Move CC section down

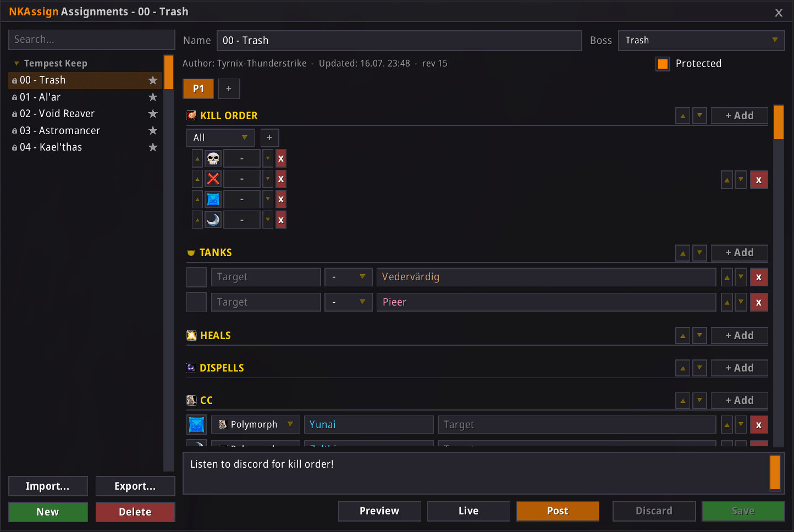[699, 401]
